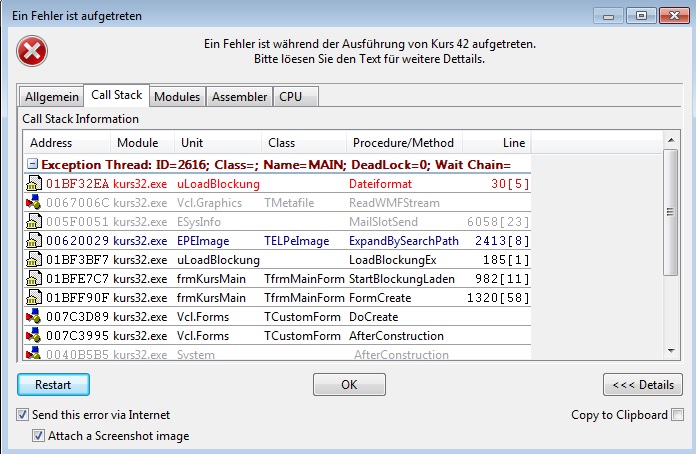Confirm the error with OK
The image size is (696, 454).
349,385
